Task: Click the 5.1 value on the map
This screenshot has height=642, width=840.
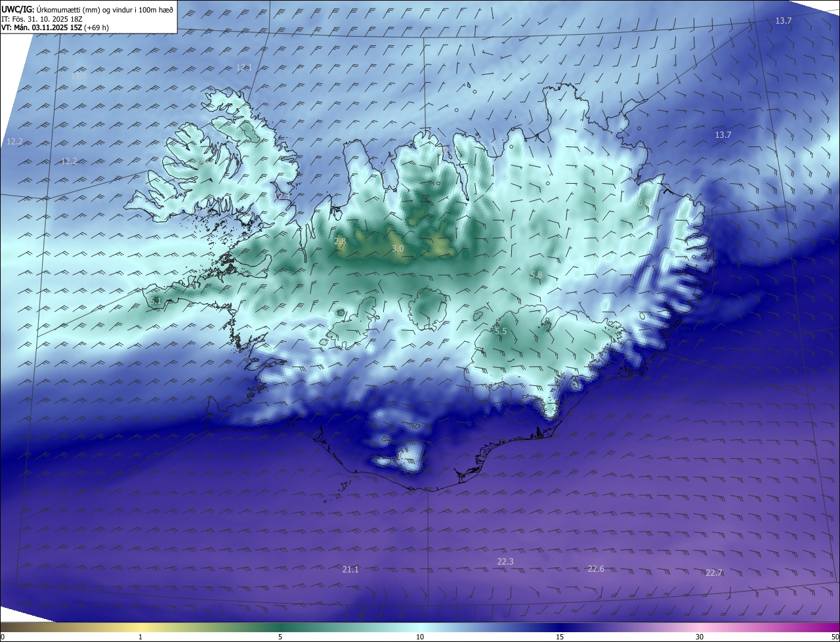Action: point(156,301)
